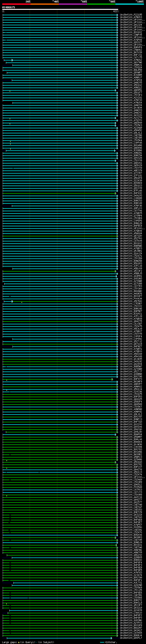Select the UniRef100_A7NUS3 hit label

pyautogui.click(x=131, y=17)
